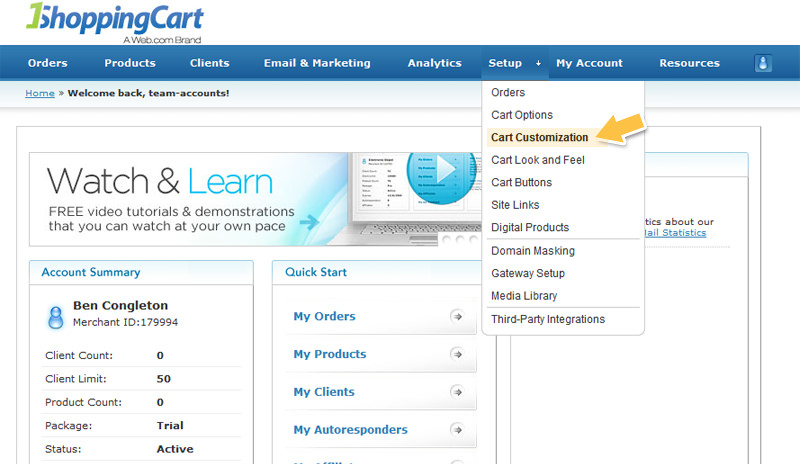Open the Analytics menu

[x=435, y=63]
